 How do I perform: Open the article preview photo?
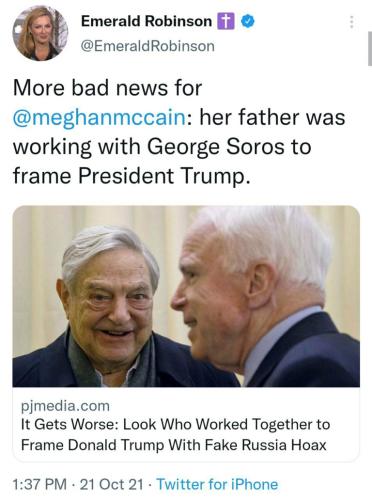pyautogui.click(x=186, y=296)
